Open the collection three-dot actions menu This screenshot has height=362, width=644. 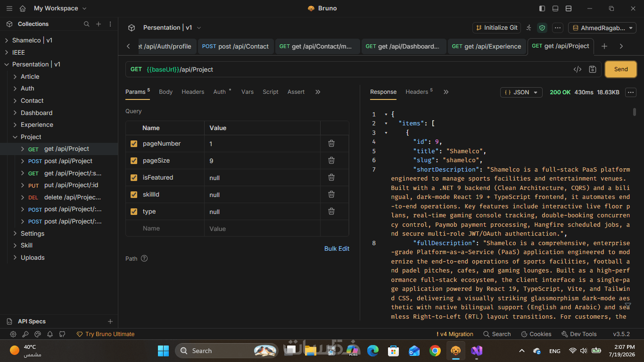click(558, 28)
